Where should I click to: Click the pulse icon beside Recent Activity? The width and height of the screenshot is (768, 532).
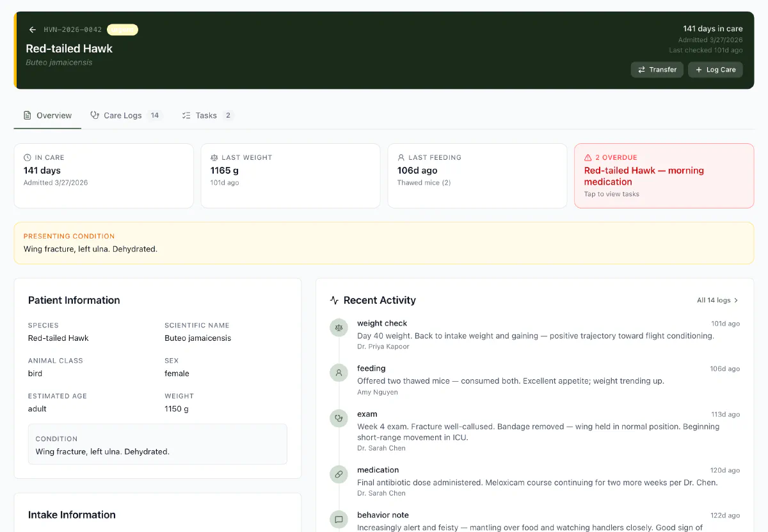334,301
